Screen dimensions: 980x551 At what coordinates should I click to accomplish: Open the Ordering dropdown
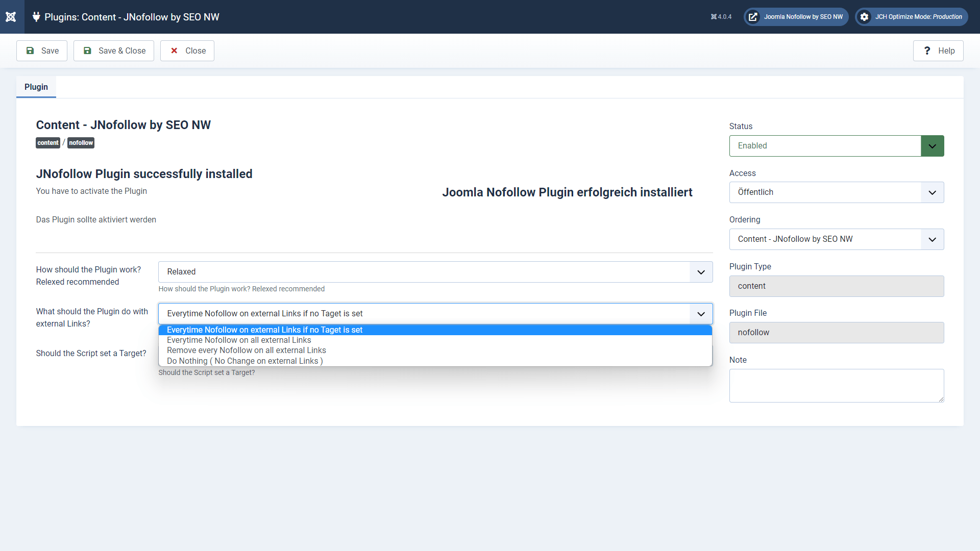point(837,239)
